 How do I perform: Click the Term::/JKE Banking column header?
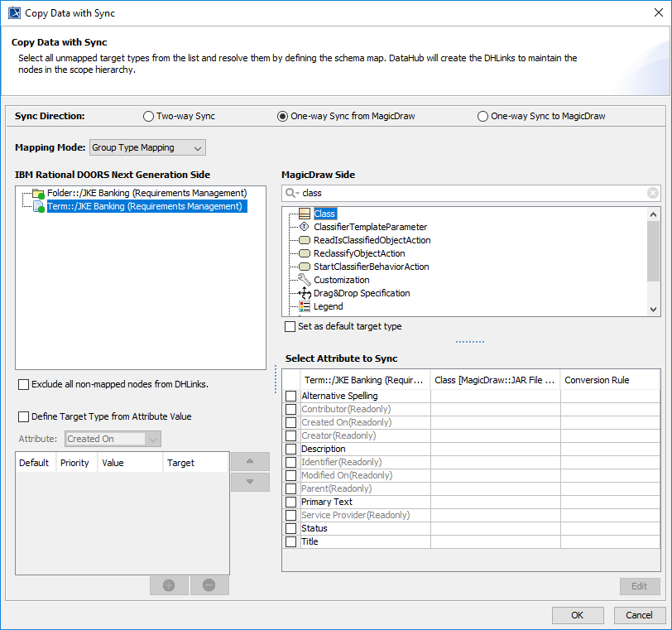[364, 380]
